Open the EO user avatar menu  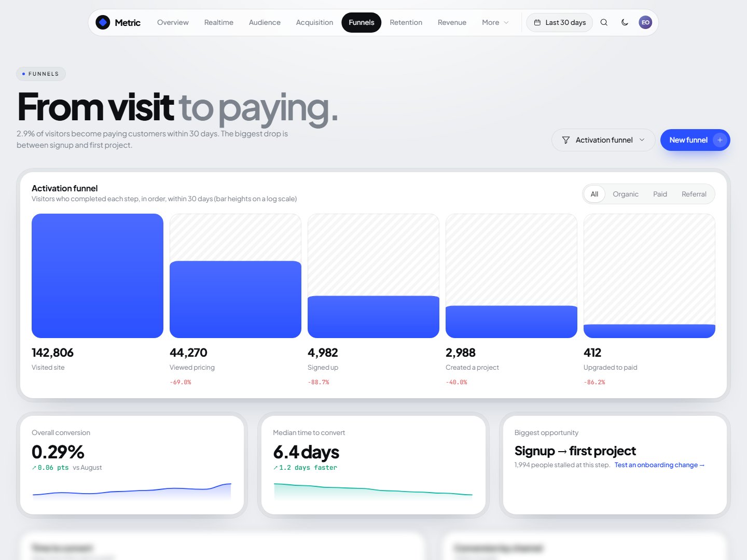click(x=645, y=22)
